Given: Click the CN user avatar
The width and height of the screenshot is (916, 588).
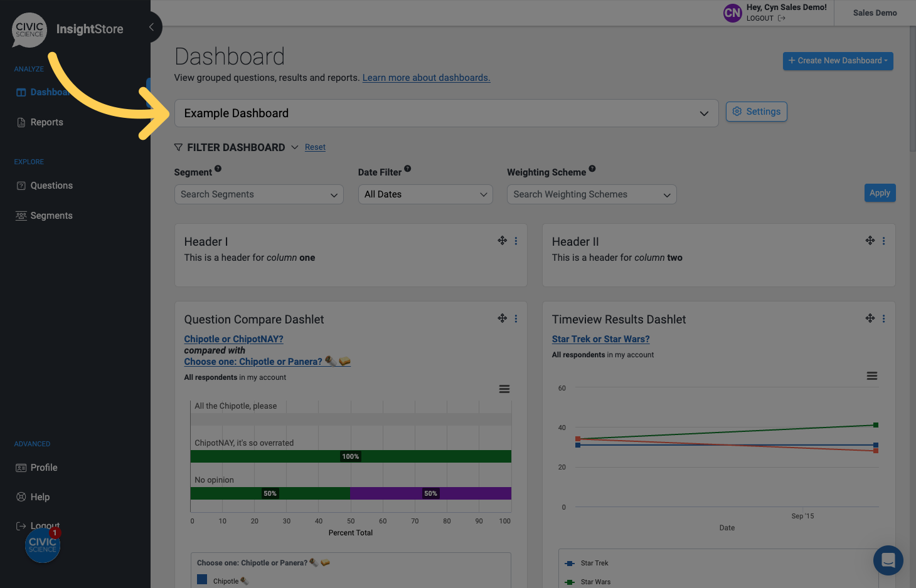Looking at the screenshot, I should (733, 13).
